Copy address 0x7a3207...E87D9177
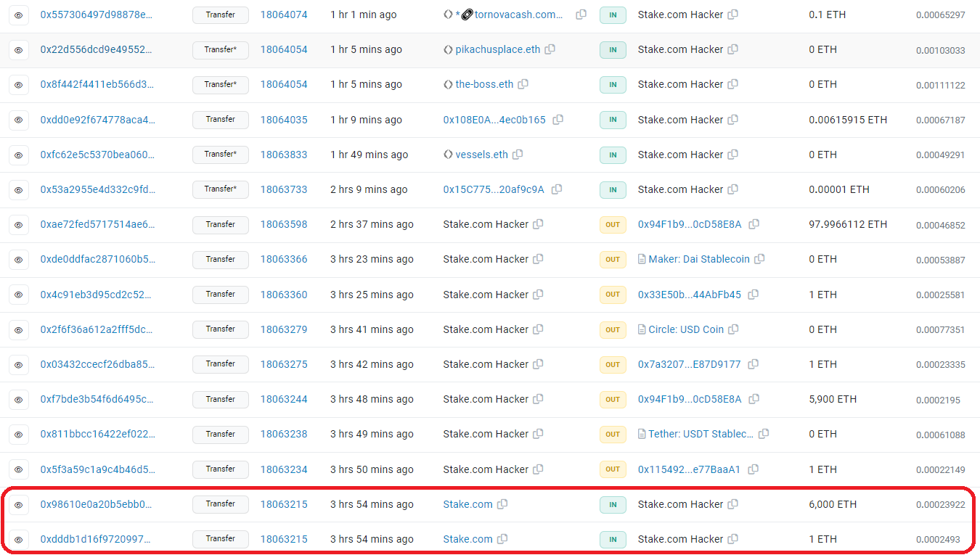Image resolution: width=980 pixels, height=555 pixels. tap(754, 364)
